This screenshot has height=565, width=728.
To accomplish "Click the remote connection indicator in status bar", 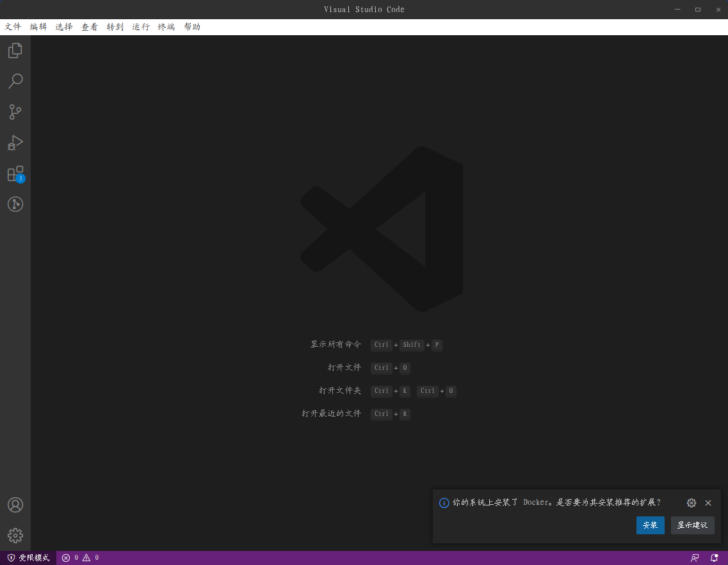I will coord(695,557).
